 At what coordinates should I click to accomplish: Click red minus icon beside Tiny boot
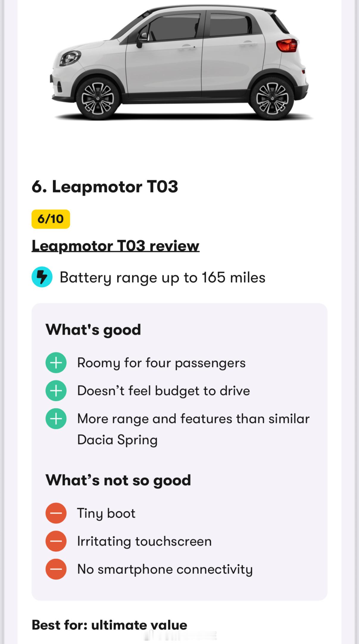coord(56,513)
